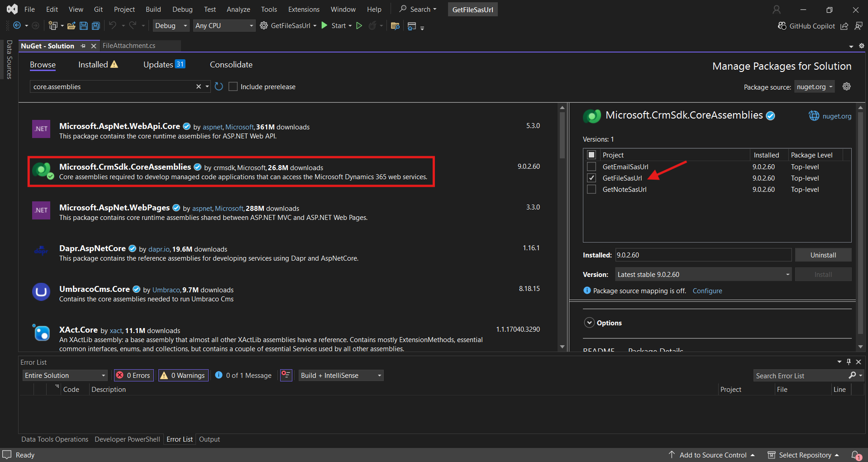Image resolution: width=868 pixels, height=462 pixels.
Task: Open NuGet settings gear beside package source
Action: point(846,86)
